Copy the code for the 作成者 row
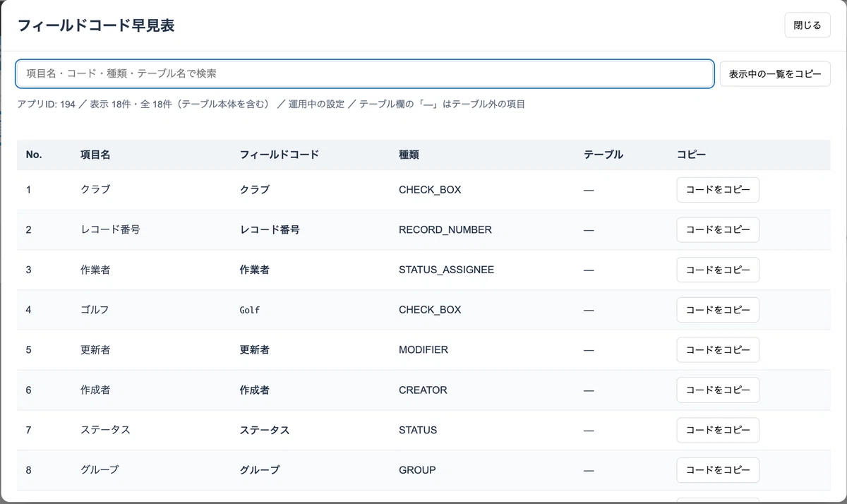 718,390
